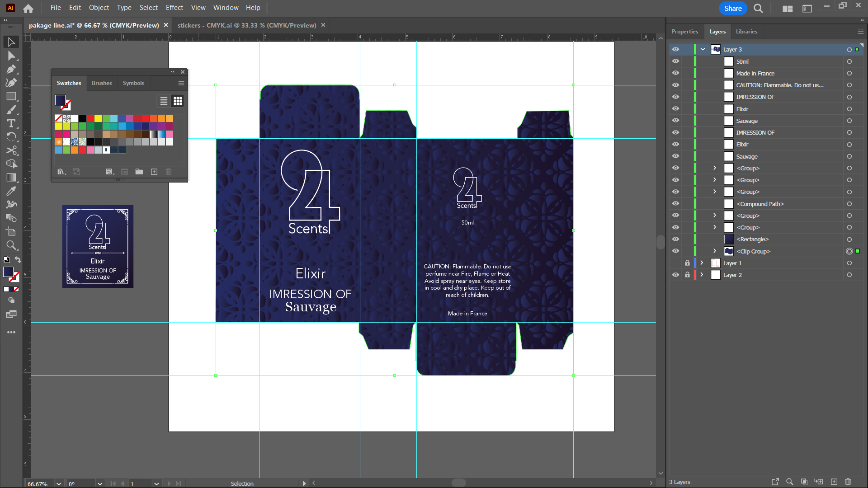Click Locate Object magnifier in Layers
This screenshot has height=488, width=868.
coord(789,482)
